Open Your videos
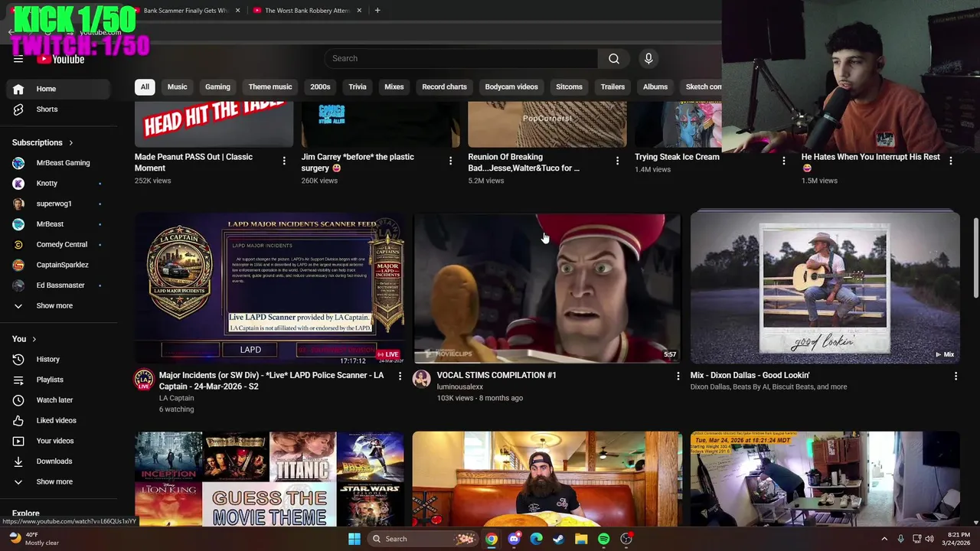Image resolution: width=980 pixels, height=551 pixels. [58, 441]
